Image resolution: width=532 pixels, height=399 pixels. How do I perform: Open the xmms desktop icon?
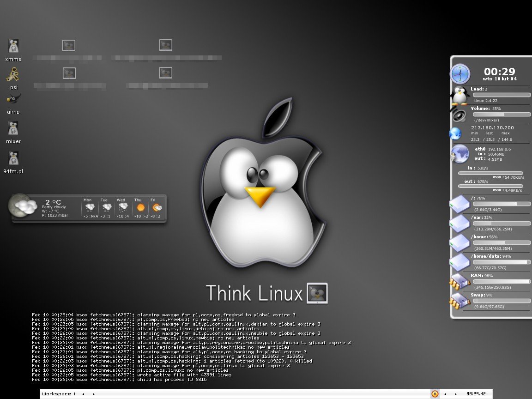click(13, 47)
